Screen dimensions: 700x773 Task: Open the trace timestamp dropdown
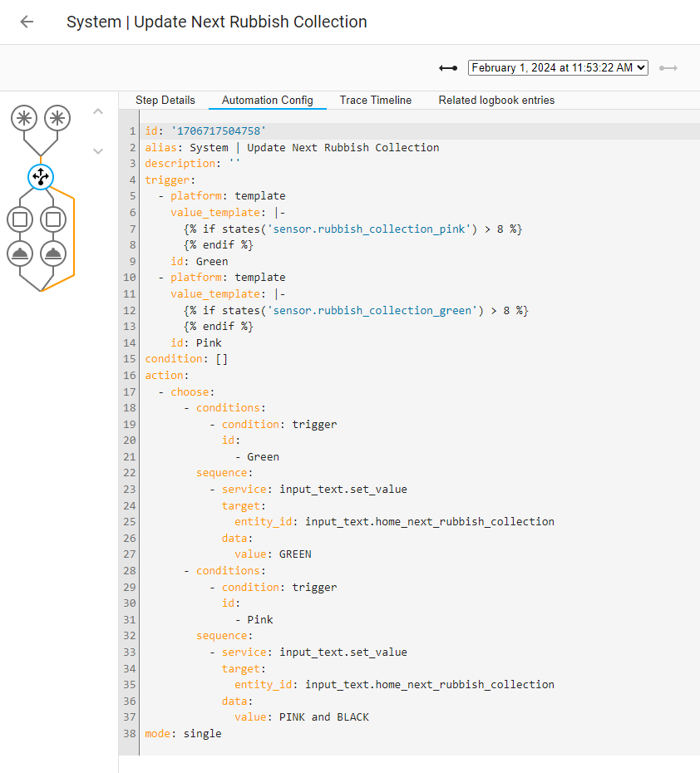(558, 68)
